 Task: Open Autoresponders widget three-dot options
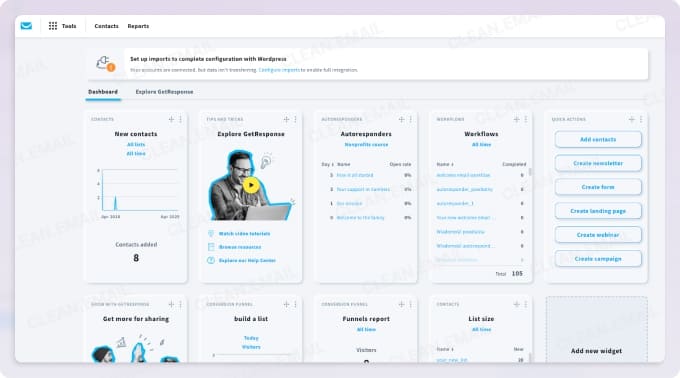pos(411,119)
